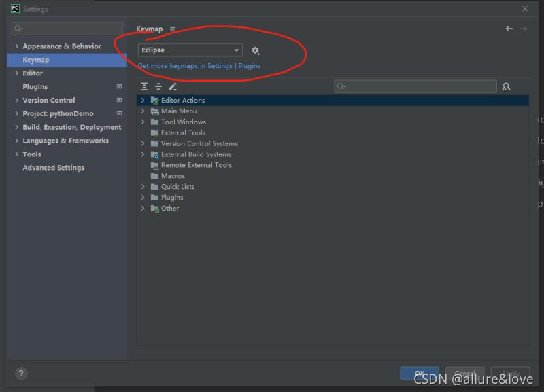The image size is (544, 392).
Task: Close the Settings dialog
Action: pyautogui.click(x=525, y=9)
